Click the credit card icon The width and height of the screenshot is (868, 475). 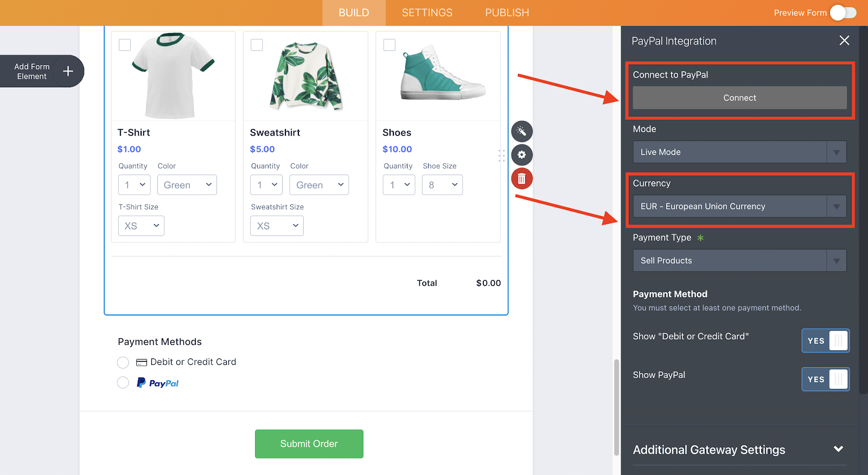pos(142,362)
